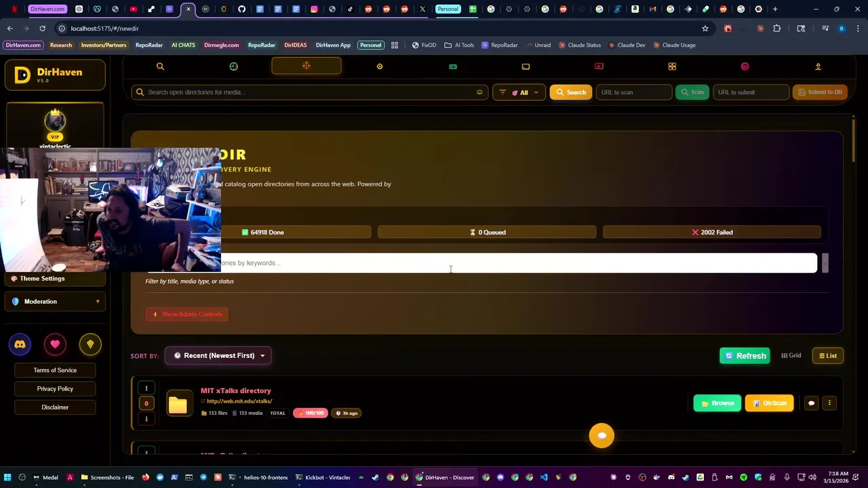
Task: Open the red video player nav icon
Action: pos(599,66)
